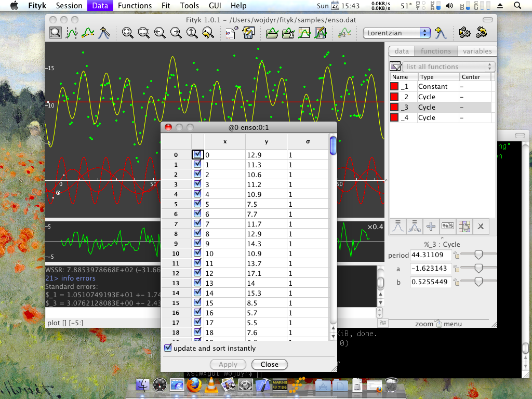Click the scissors strip-background icon
Viewport: 532px width, 399px height.
pyautogui.click(x=344, y=33)
